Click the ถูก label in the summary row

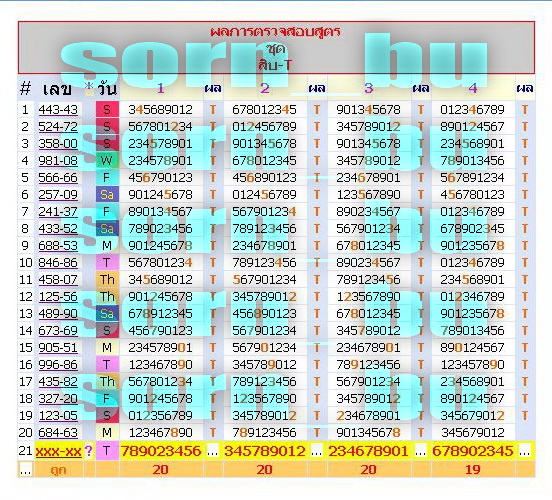click(x=58, y=470)
